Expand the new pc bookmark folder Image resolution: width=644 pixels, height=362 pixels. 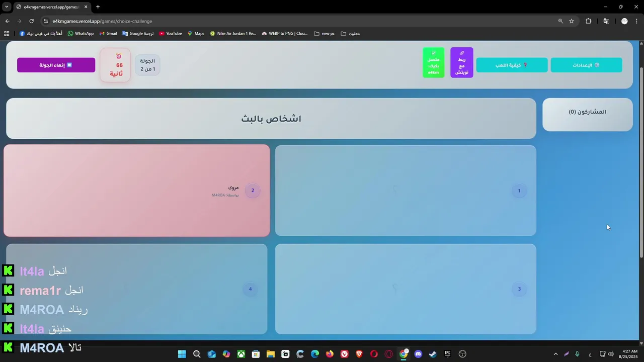click(x=324, y=34)
